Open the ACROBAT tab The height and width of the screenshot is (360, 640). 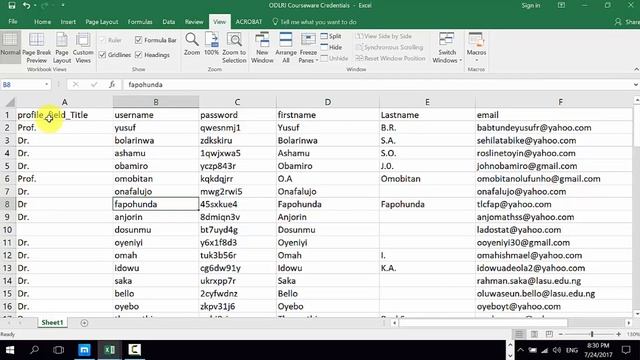[x=249, y=22]
